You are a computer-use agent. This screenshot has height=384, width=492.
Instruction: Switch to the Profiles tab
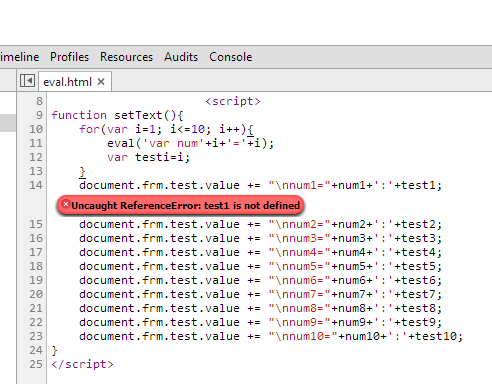[x=69, y=57]
